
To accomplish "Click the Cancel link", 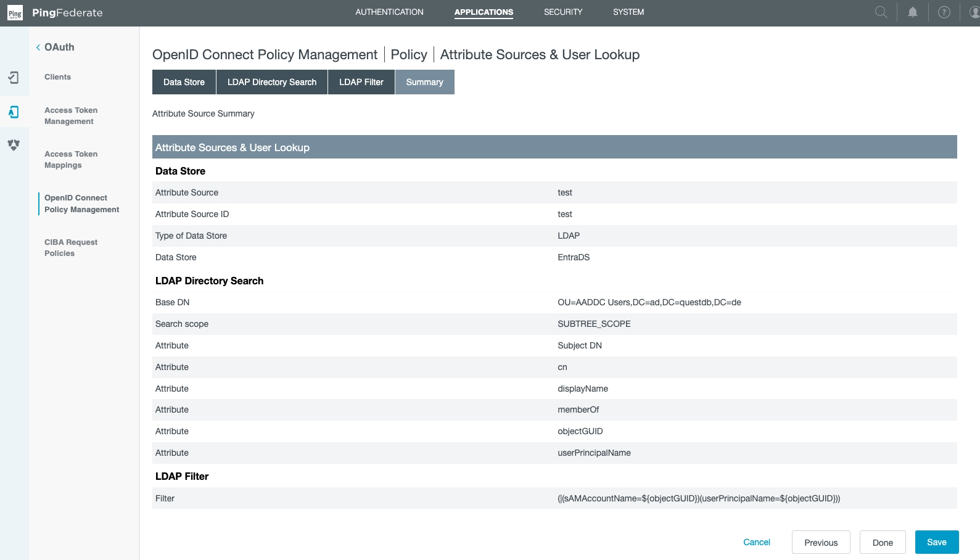I will click(x=756, y=543).
